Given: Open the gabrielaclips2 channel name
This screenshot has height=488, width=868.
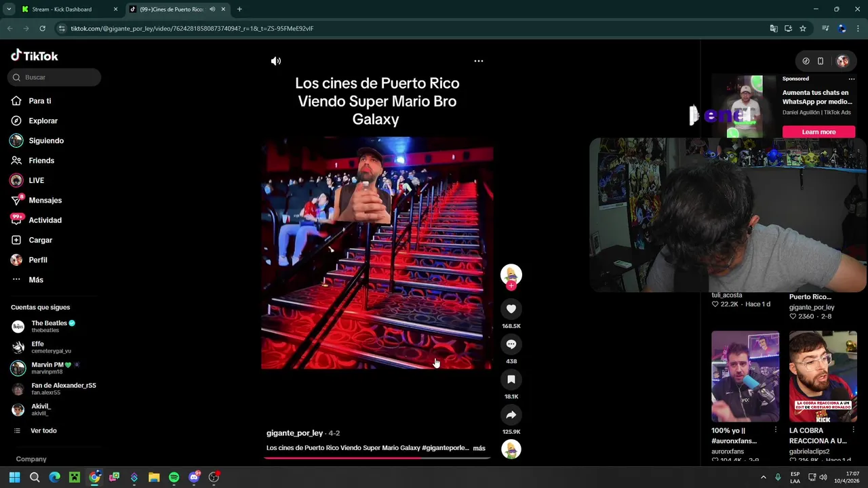Looking at the screenshot, I should tap(810, 451).
